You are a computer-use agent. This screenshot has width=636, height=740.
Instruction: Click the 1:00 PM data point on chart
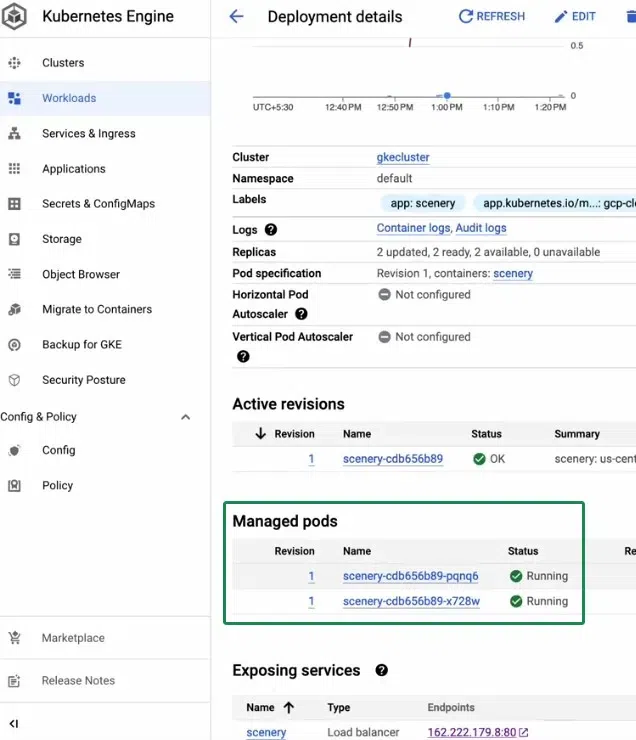pyautogui.click(x=447, y=96)
